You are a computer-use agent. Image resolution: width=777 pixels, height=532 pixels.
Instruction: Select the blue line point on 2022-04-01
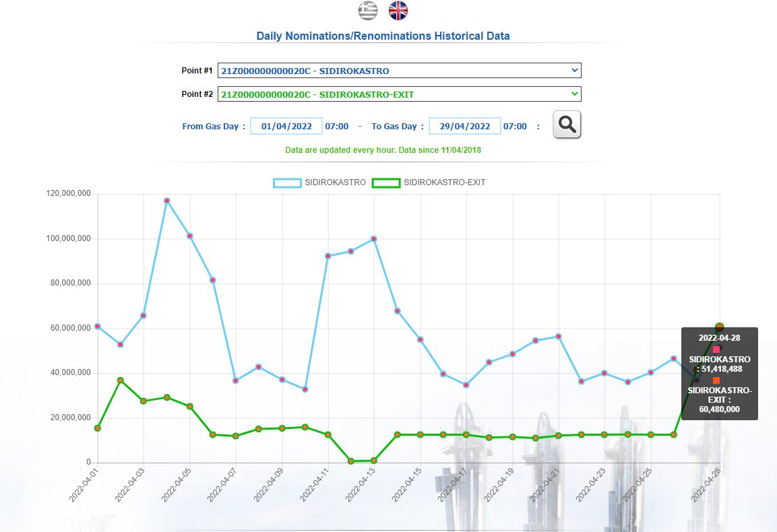point(98,327)
